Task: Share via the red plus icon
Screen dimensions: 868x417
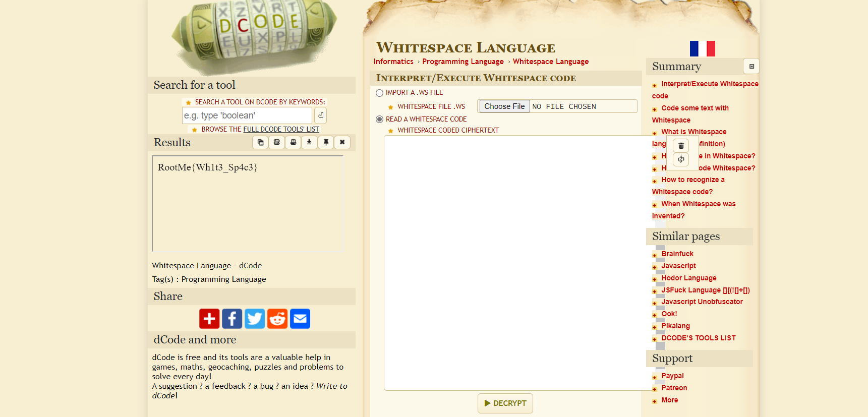Action: (x=209, y=319)
